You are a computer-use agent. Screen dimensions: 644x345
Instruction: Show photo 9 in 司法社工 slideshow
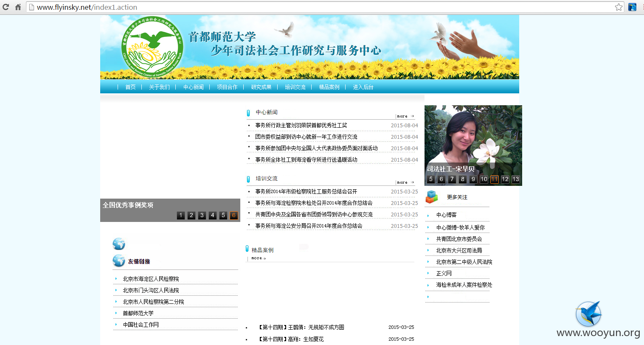[473, 179]
